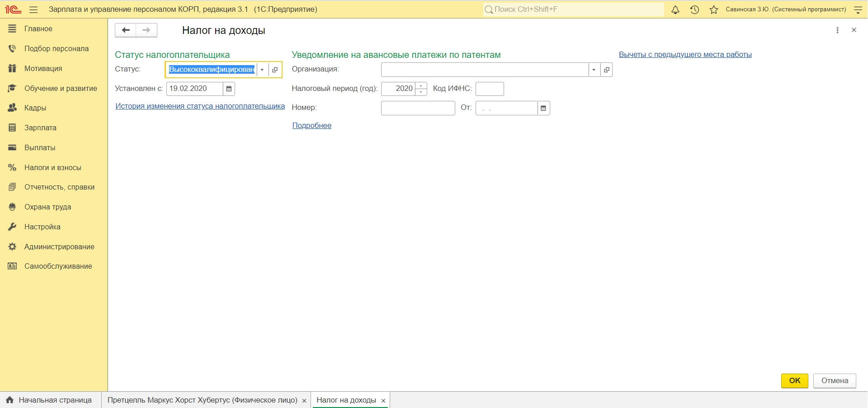868x408 pixels.
Task: Open the selected Статус item via open icon
Action: [275, 70]
